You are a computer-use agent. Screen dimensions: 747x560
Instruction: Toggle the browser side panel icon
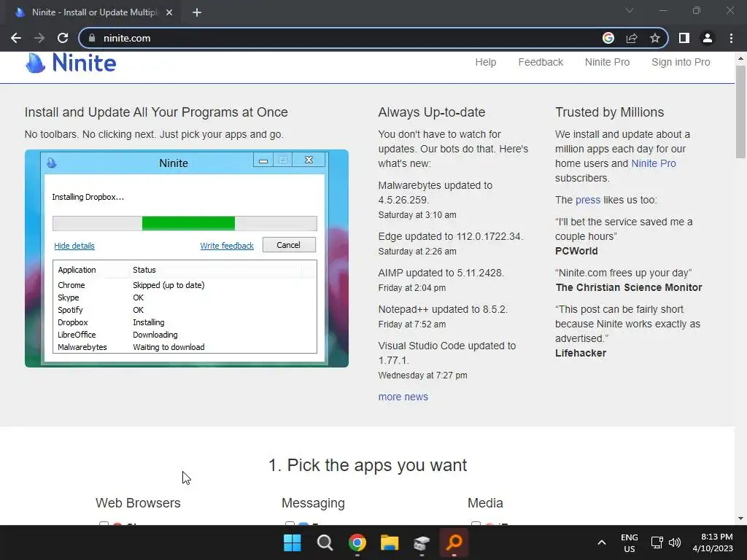(684, 38)
